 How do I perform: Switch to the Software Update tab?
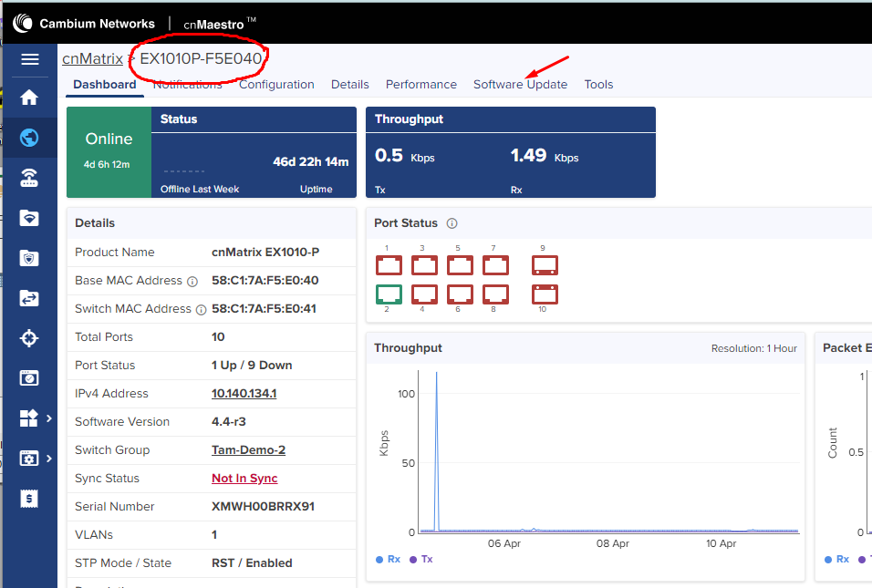[x=520, y=85]
